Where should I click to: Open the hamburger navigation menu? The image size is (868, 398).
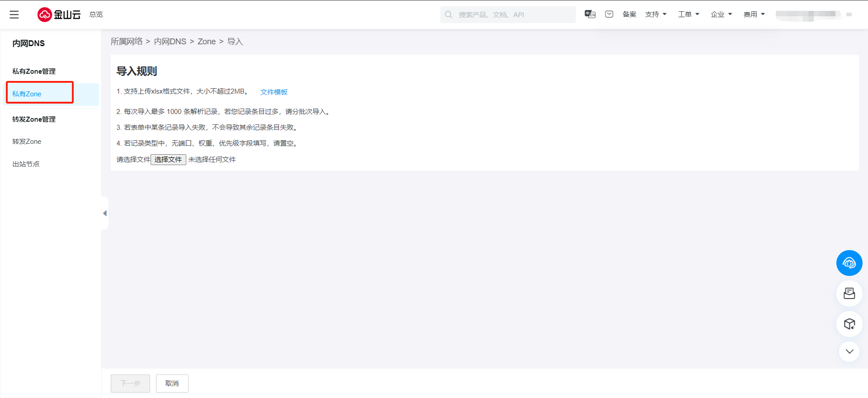pyautogui.click(x=14, y=14)
